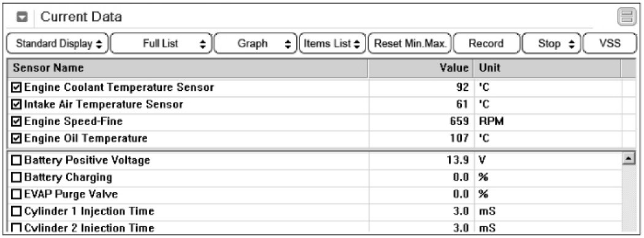
Task: Click the scrollbar up arrow
Action: [627, 159]
